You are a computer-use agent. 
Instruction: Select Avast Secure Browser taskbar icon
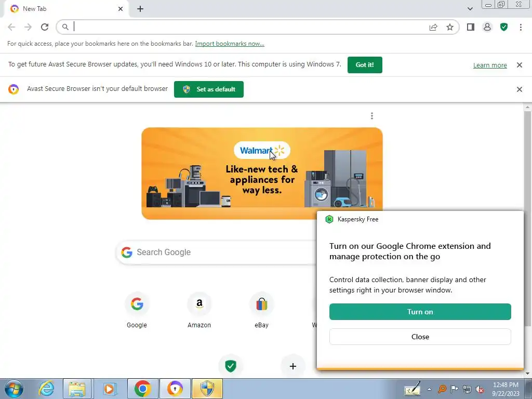[x=175, y=389]
